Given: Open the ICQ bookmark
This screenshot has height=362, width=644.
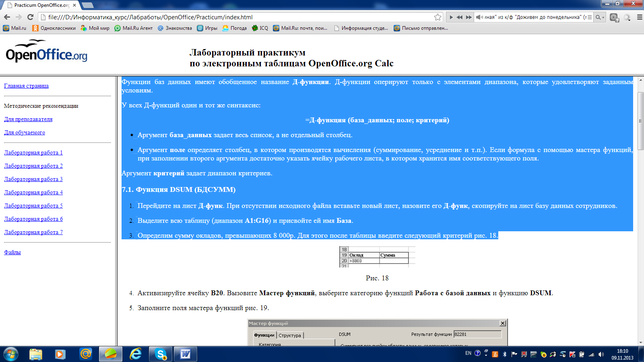Looking at the screenshot, I should point(260,28).
